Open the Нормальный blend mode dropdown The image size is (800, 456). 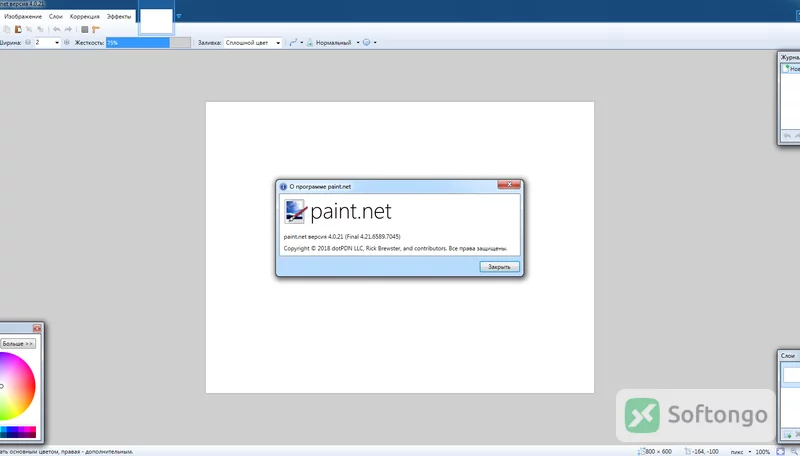point(358,43)
